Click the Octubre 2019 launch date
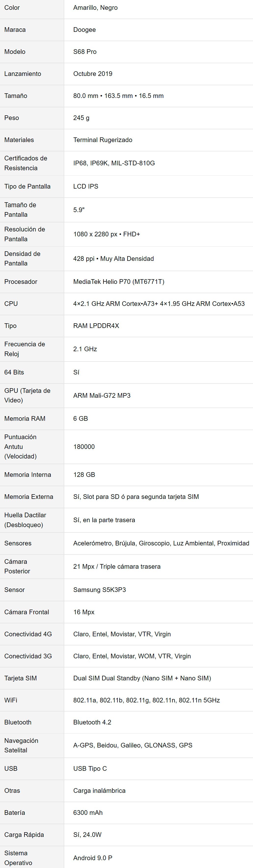Image resolution: width=253 pixels, height=868 pixels. pos(93,74)
